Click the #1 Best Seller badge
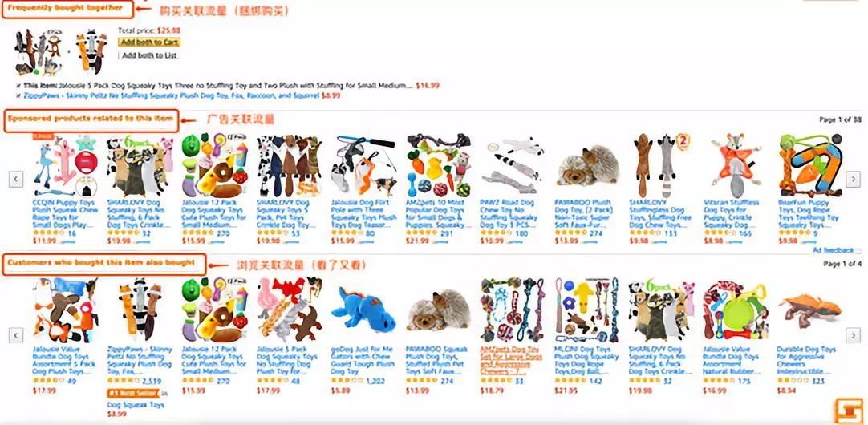This screenshot has height=425, width=868. click(x=133, y=394)
